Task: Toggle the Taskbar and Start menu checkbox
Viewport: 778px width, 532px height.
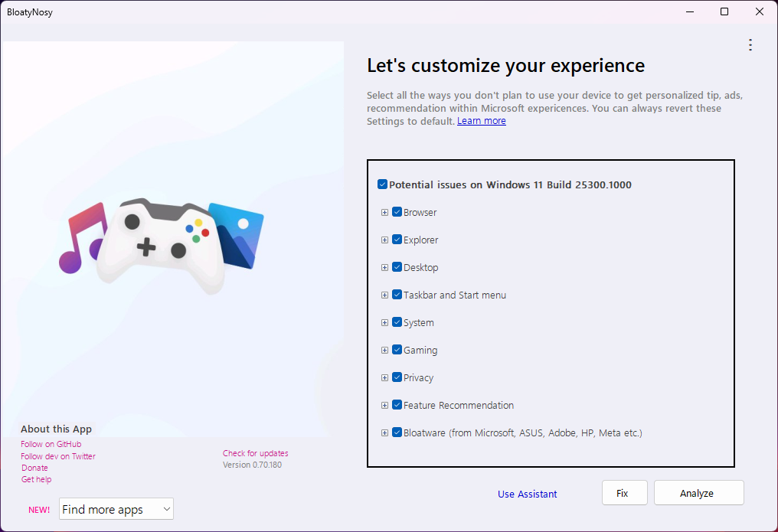Action: point(397,295)
